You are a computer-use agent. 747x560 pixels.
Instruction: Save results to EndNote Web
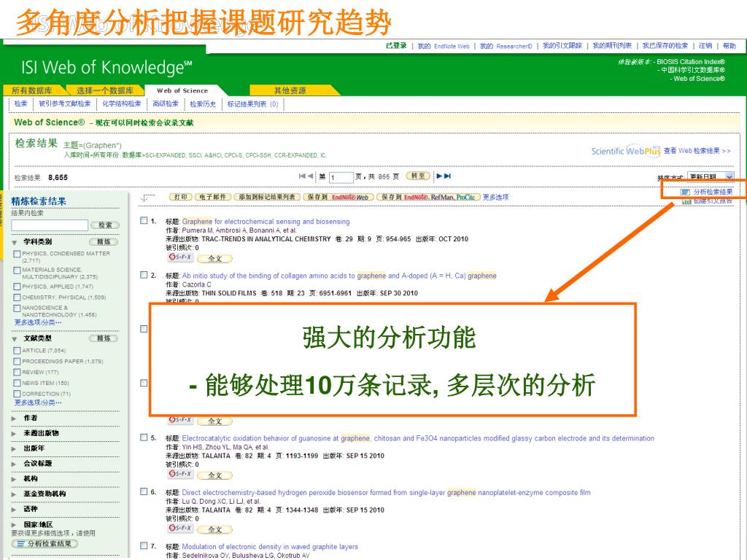(338, 197)
